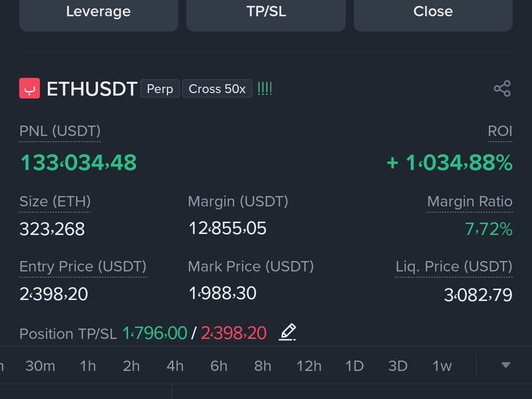Switch chart to 4h interval

pyautogui.click(x=175, y=366)
